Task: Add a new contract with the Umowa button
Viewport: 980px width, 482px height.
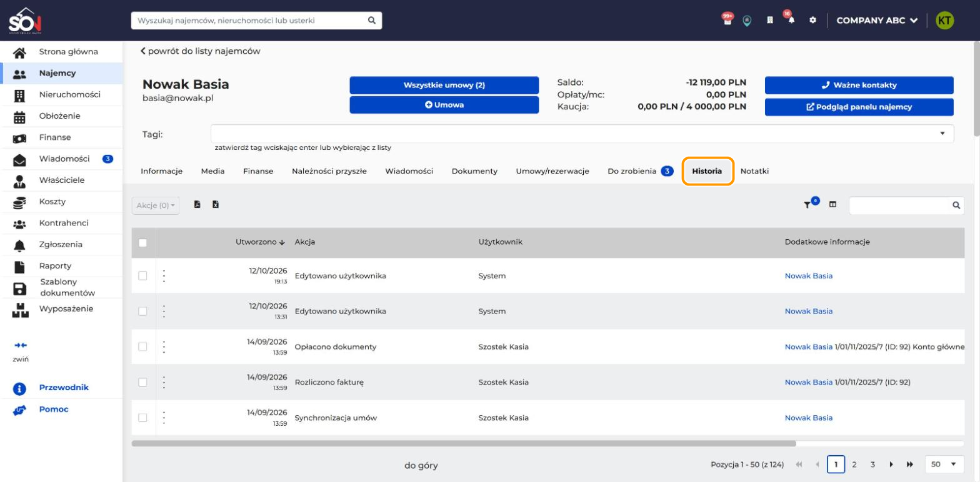Action: click(444, 105)
